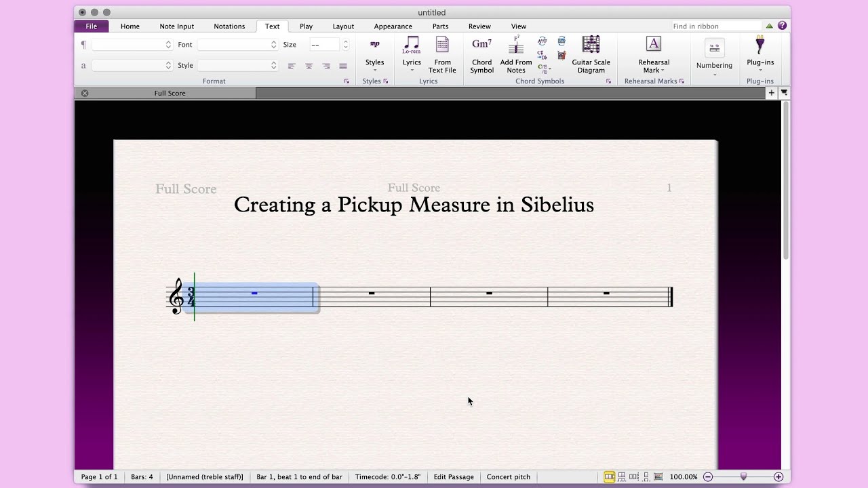Open the text Style dropdown
Image resolution: width=868 pixels, height=488 pixels.
pos(237,65)
